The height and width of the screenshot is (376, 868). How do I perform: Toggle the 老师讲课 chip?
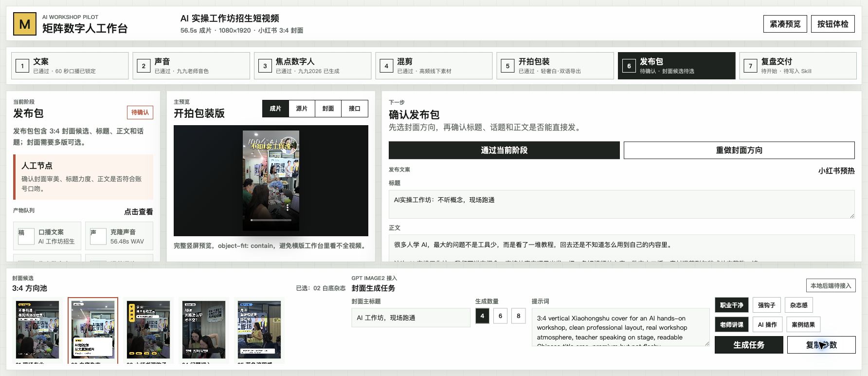732,325
